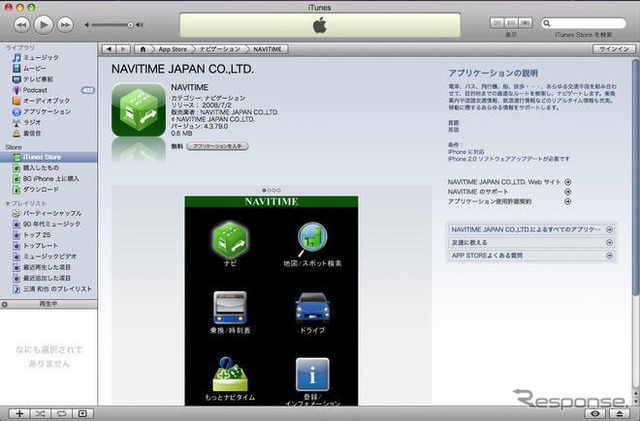Open the store Home icon

[x=142, y=49]
